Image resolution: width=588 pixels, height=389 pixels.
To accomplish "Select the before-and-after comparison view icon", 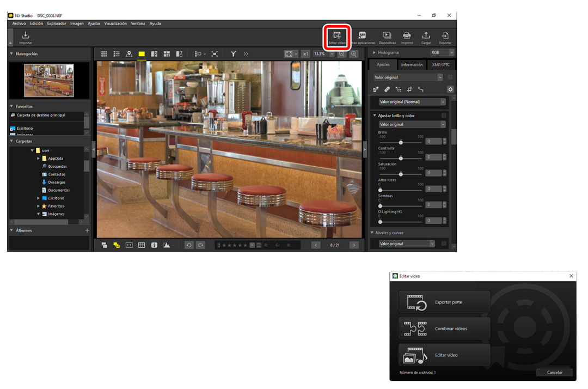I will click(179, 54).
